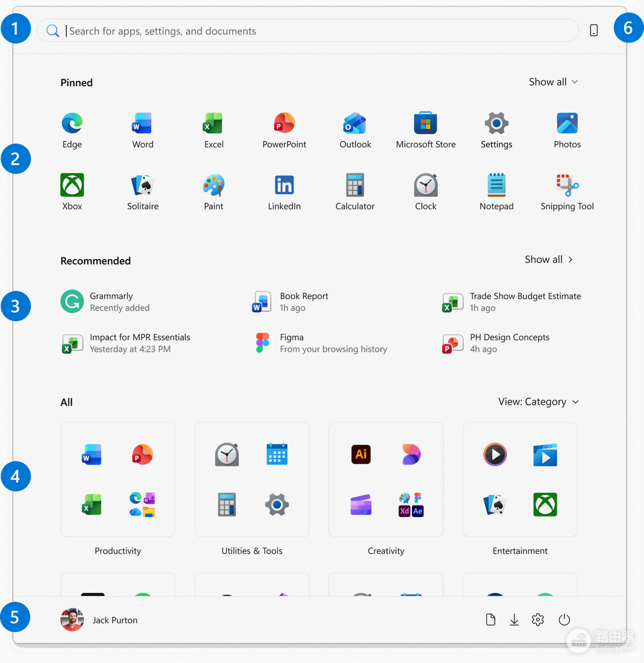
Task: Open the Paint pinned app
Action: [213, 192]
